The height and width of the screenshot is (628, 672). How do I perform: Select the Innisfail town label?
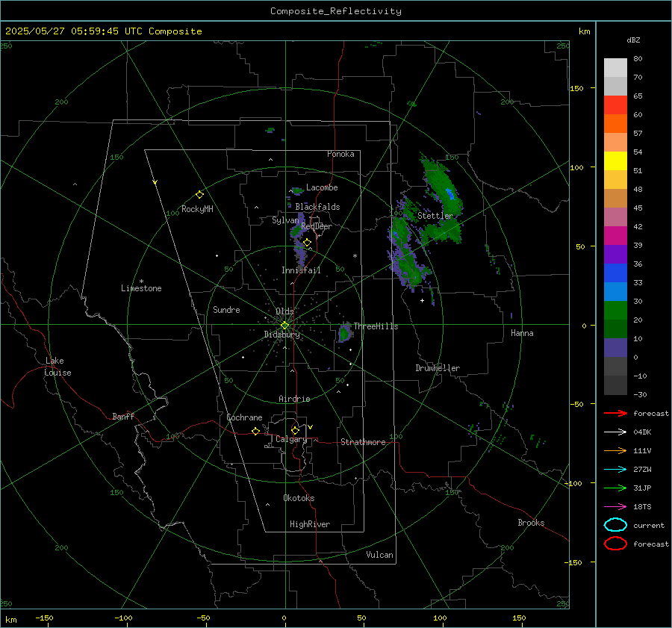click(301, 270)
